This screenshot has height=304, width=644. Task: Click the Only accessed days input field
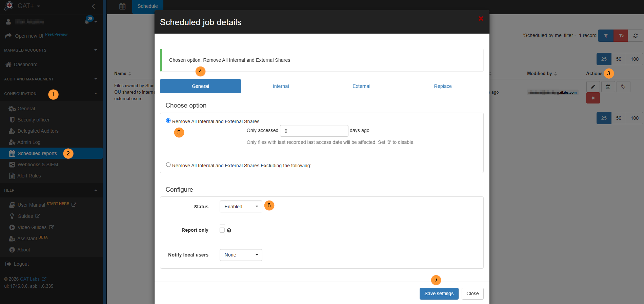tap(314, 131)
